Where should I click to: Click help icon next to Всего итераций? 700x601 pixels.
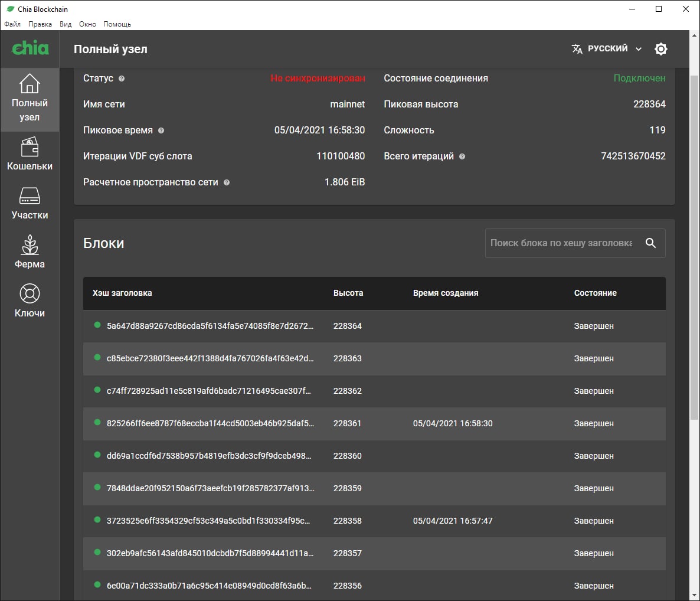462,156
